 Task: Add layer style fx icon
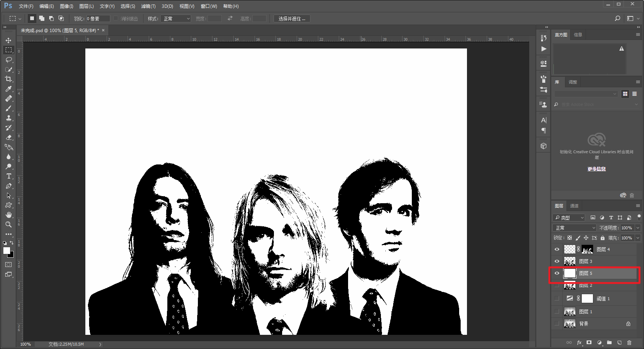pos(579,342)
